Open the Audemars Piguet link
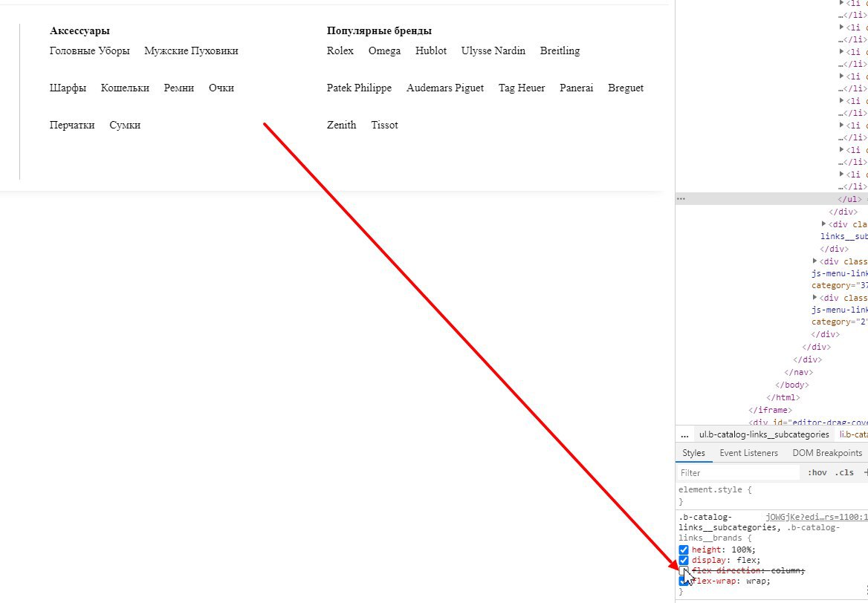This screenshot has height=603, width=868. click(445, 88)
